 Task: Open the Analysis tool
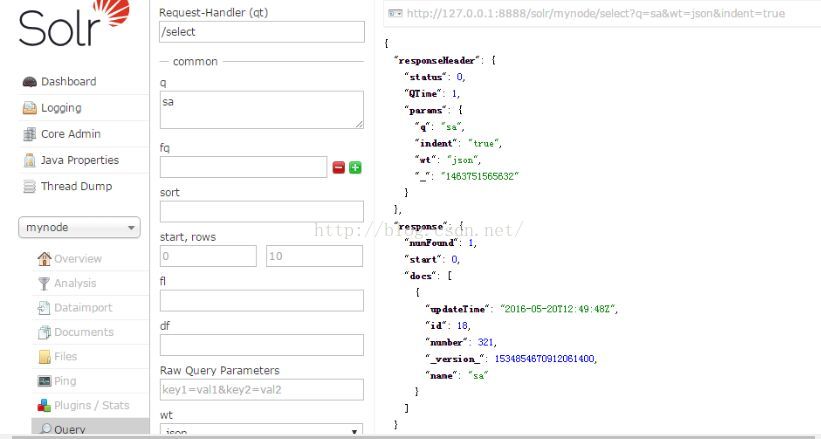75,283
